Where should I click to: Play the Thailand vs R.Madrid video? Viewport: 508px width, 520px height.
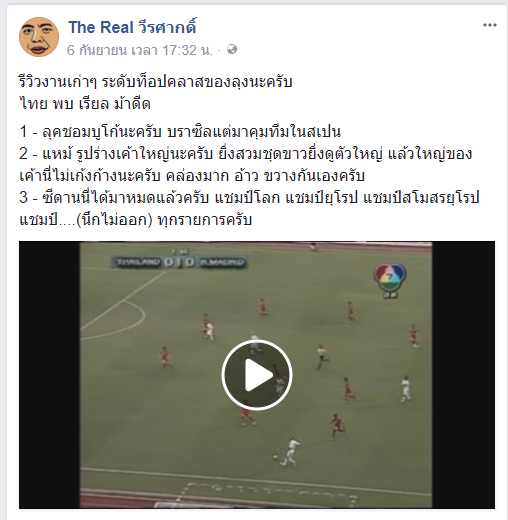257,375
